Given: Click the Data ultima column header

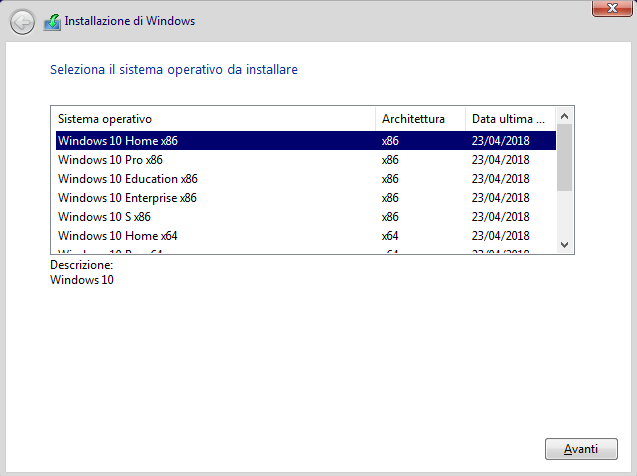Looking at the screenshot, I should 510,119.
